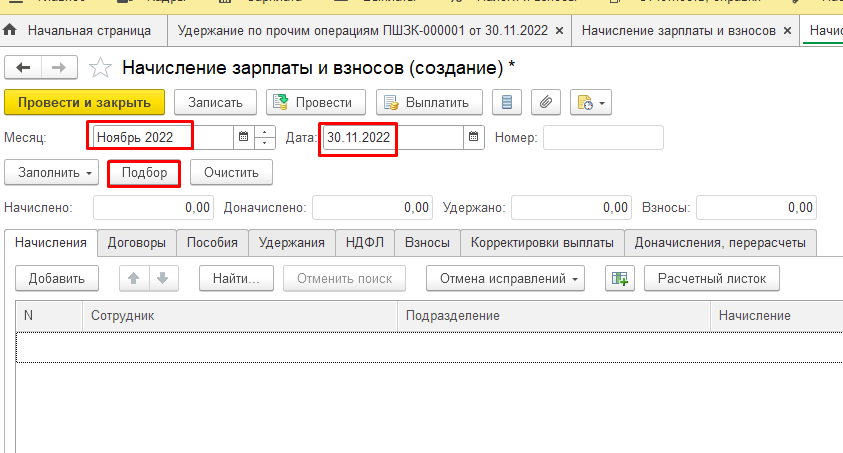
Task: Close the Начисление зарплаты и взносов tab
Action: [787, 31]
